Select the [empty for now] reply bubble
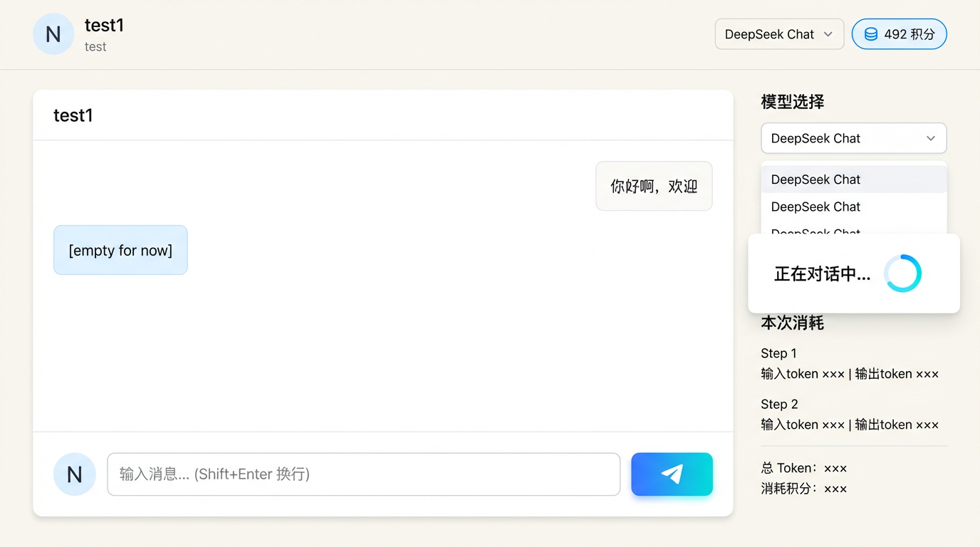Viewport: 980px width, 547px height. coord(120,250)
